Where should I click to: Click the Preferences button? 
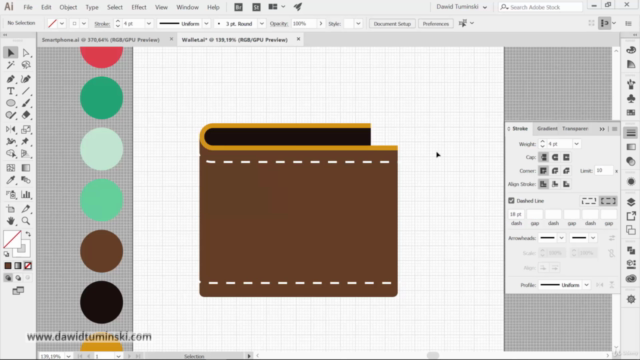436,24
